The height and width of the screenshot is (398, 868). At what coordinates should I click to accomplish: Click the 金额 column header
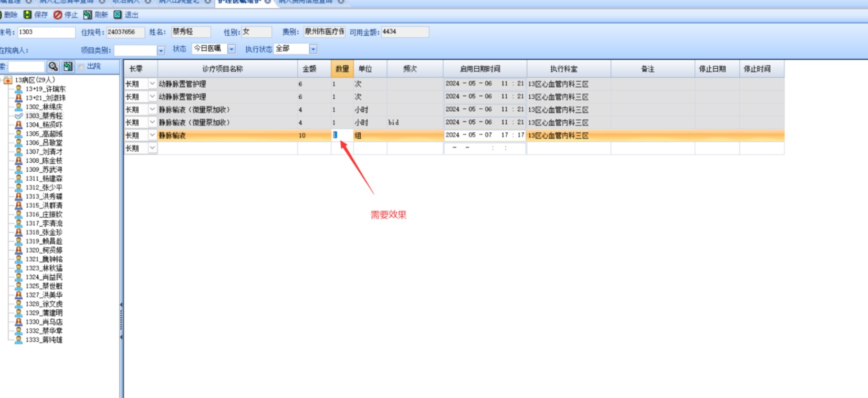coord(315,69)
